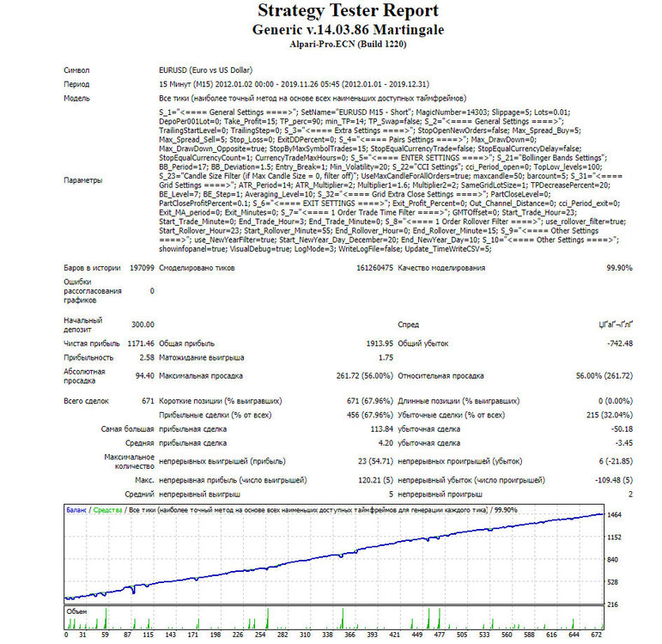
Task: Select largest loss trade value -50.18
Action: point(622,429)
